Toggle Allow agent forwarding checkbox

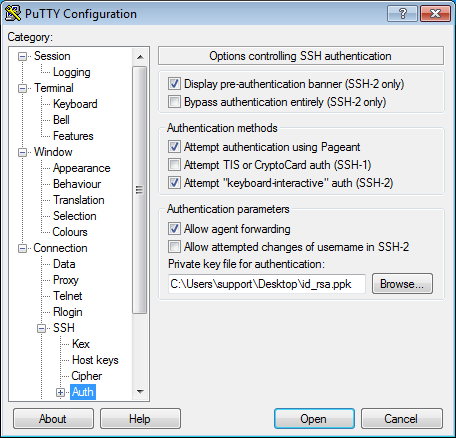pos(174,228)
